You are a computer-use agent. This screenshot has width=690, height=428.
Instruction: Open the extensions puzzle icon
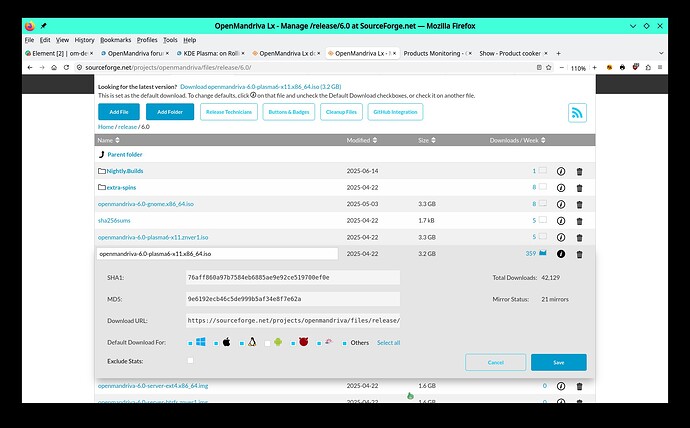648,67
